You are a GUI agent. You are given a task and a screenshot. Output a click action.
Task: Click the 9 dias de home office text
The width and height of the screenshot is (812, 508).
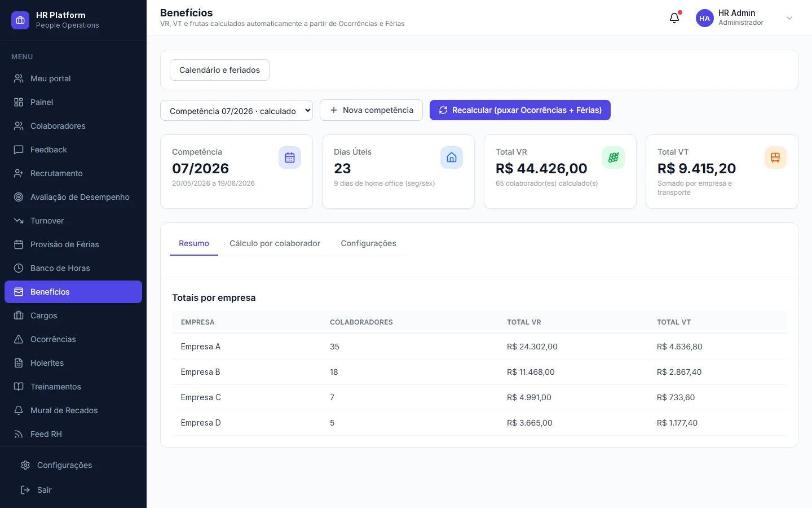point(384,183)
